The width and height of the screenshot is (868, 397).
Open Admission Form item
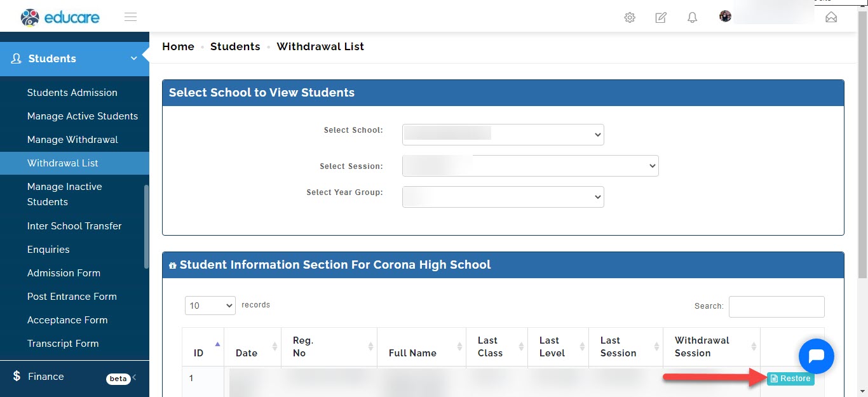tap(64, 273)
